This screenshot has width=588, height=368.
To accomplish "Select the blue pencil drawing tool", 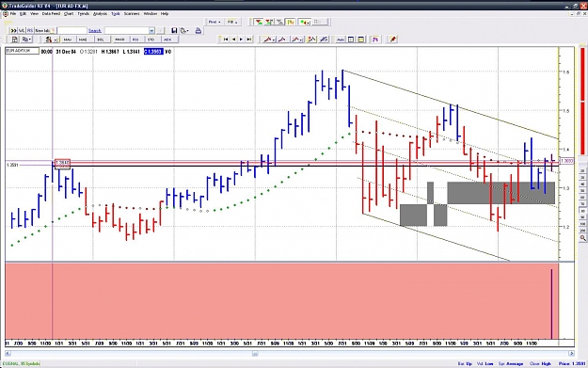I will [x=324, y=40].
